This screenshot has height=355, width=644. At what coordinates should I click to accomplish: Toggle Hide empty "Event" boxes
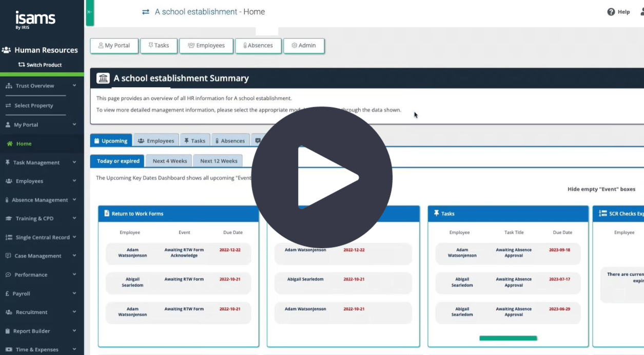point(601,189)
